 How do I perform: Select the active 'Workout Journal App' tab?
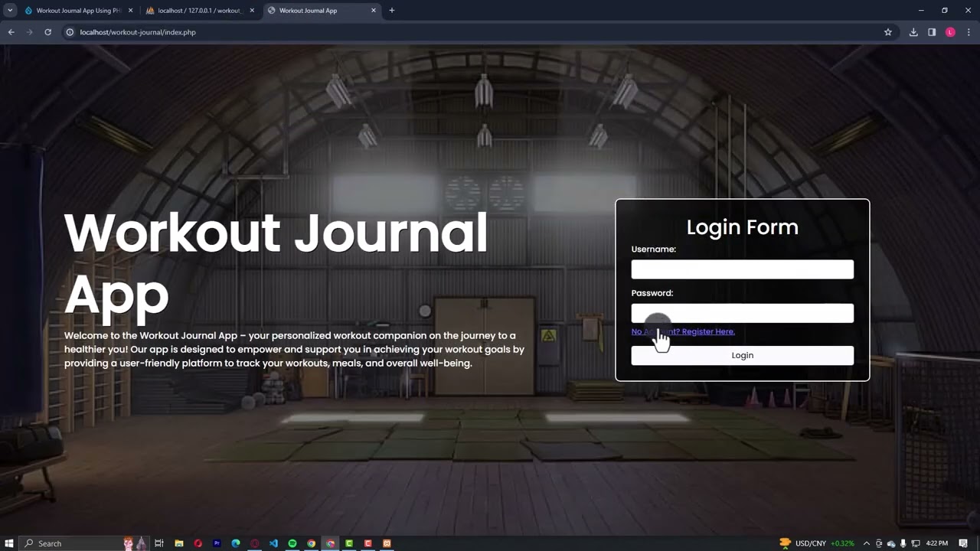tap(320, 11)
